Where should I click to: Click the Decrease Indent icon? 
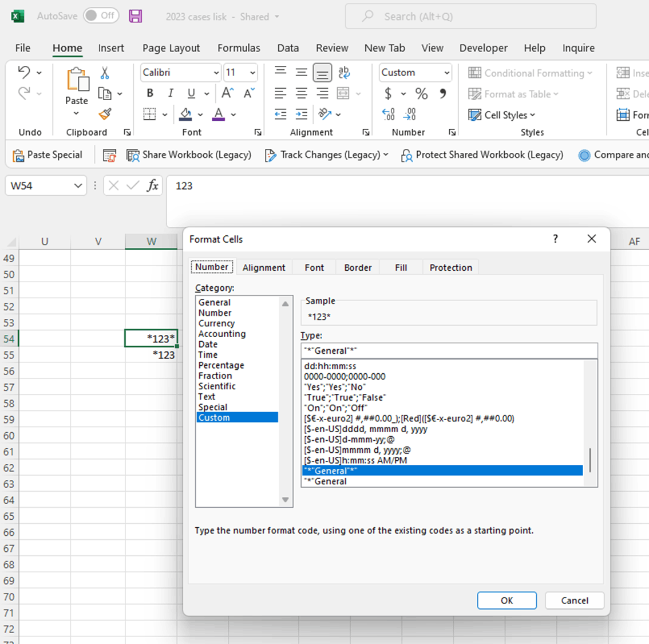pyautogui.click(x=280, y=114)
